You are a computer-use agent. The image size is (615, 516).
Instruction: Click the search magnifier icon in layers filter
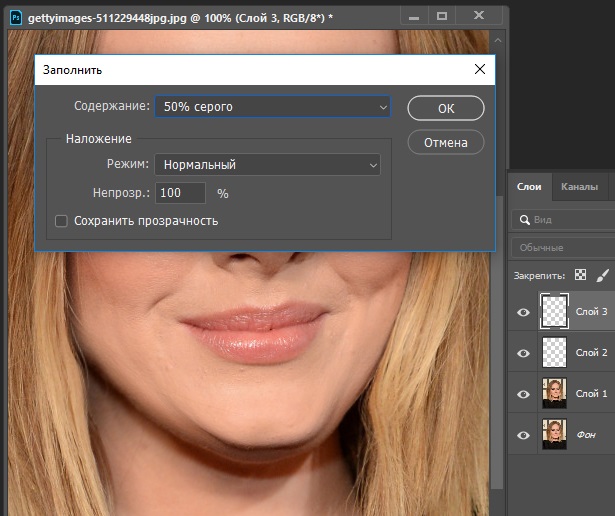tap(523, 219)
